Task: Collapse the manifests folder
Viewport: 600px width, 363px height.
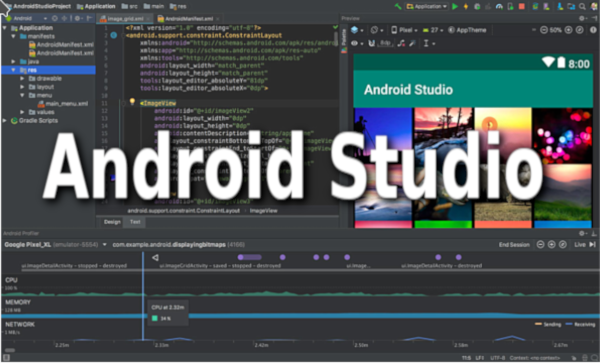Action: pos(13,36)
